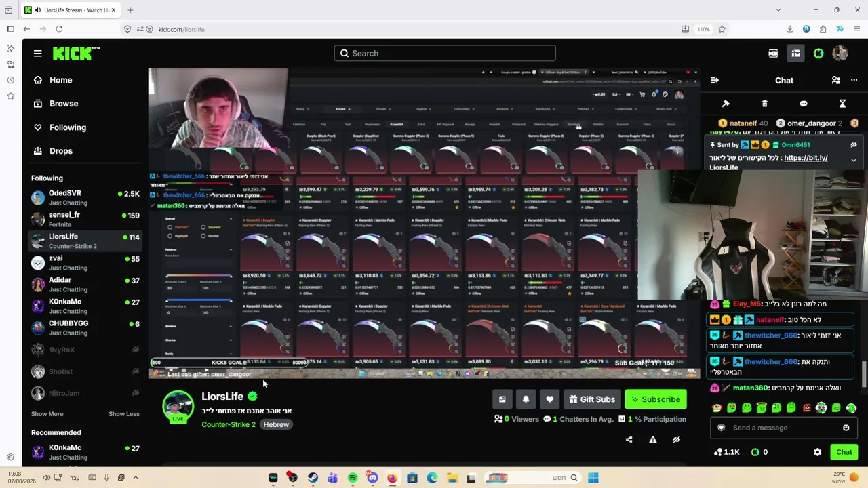Image resolution: width=868 pixels, height=488 pixels.
Task: Open the bit.ly link in pinned message
Action: (806, 158)
